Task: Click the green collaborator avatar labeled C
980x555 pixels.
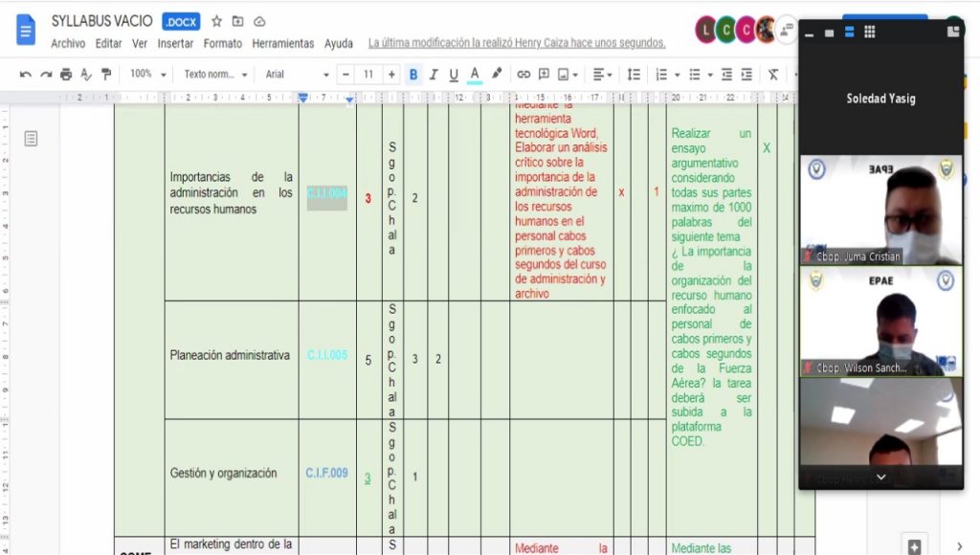Action: [x=725, y=30]
